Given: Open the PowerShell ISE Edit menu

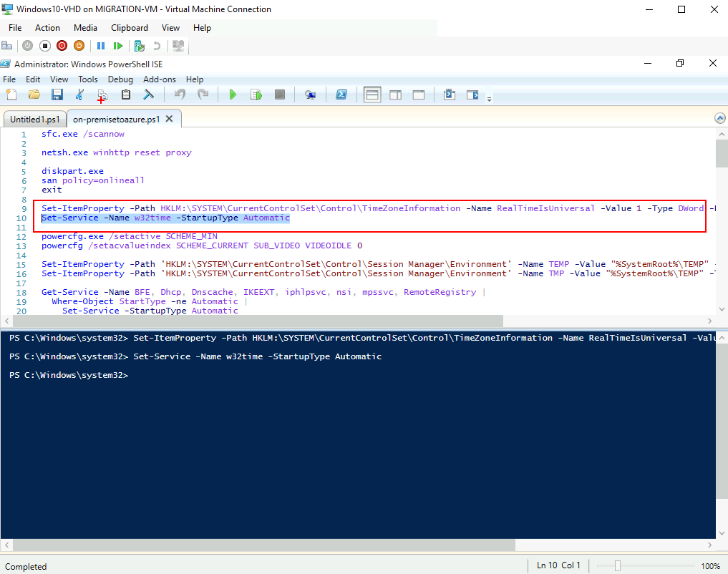Looking at the screenshot, I should 33,79.
